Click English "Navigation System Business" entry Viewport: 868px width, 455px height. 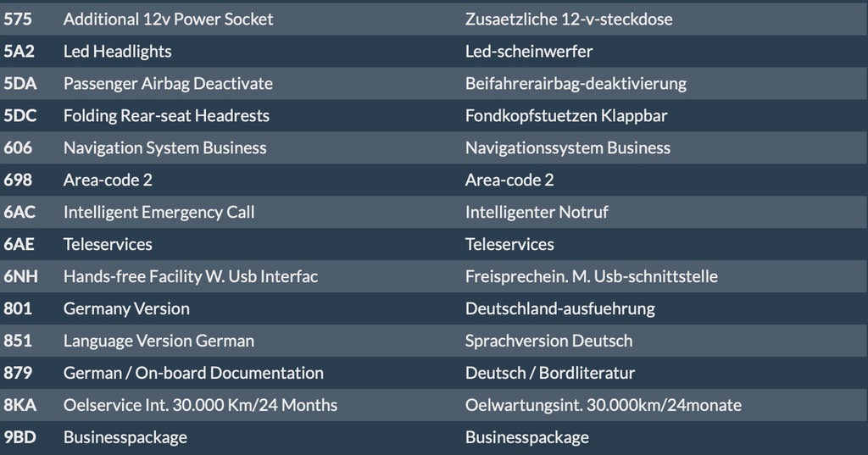tap(164, 147)
